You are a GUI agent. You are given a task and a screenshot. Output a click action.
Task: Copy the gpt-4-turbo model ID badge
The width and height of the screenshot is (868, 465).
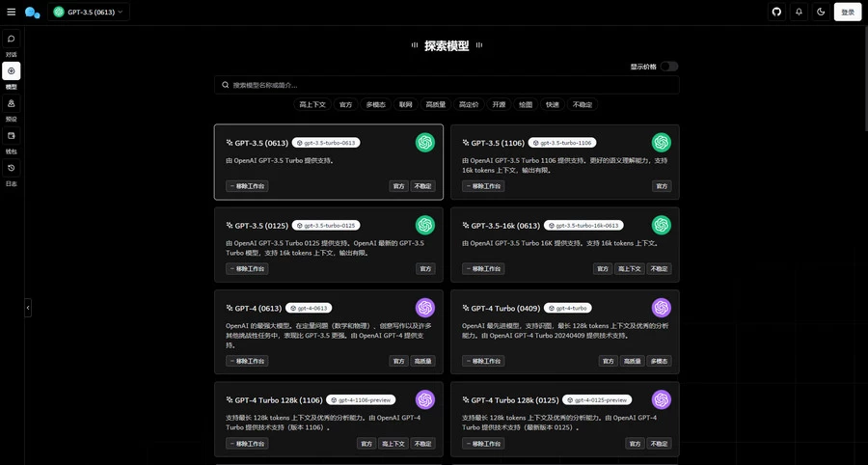(x=568, y=308)
